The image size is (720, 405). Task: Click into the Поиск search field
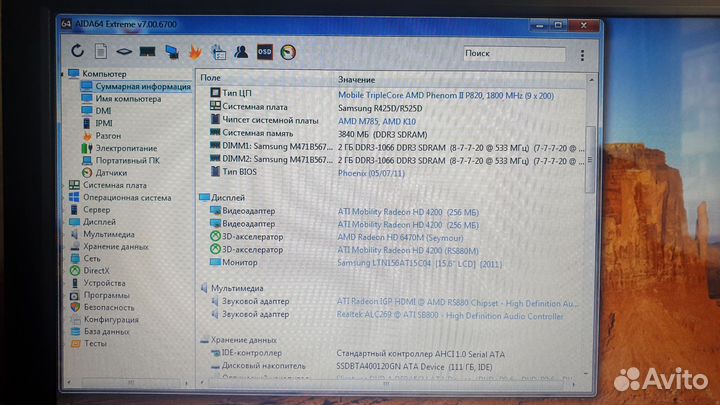point(514,54)
